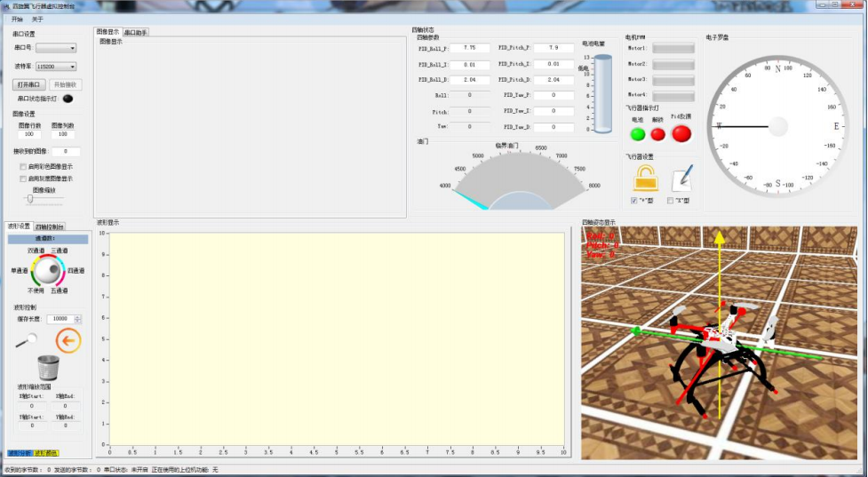Enable the 启用彩色图像显示 checkbox
This screenshot has width=868, height=477.
pos(23,166)
